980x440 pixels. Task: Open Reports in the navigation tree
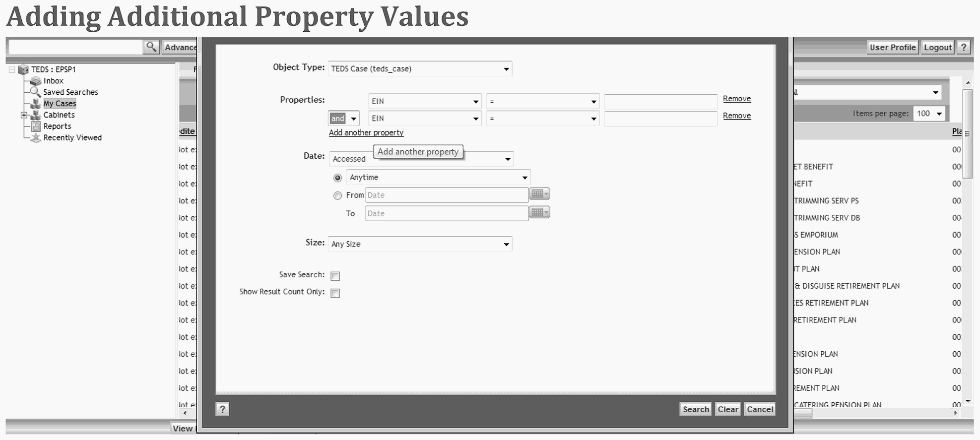tap(57, 126)
